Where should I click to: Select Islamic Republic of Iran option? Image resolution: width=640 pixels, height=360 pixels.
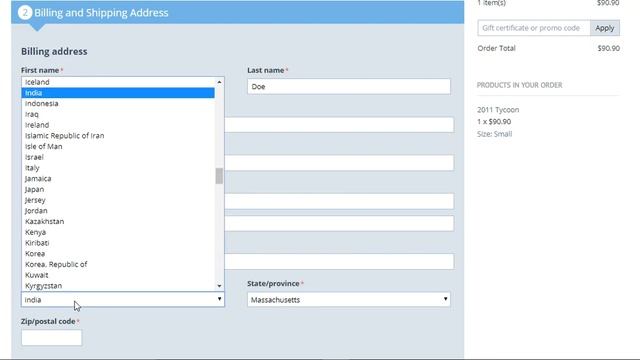click(118, 136)
